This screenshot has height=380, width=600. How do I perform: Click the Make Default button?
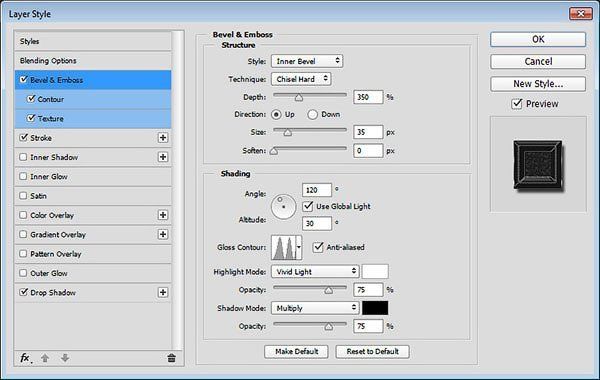click(296, 351)
